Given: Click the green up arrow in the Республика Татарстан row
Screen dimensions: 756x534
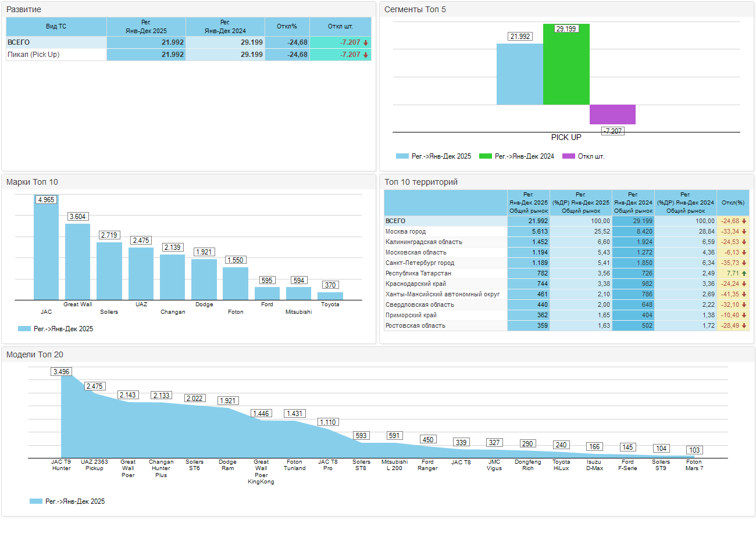Looking at the screenshot, I should [x=744, y=274].
